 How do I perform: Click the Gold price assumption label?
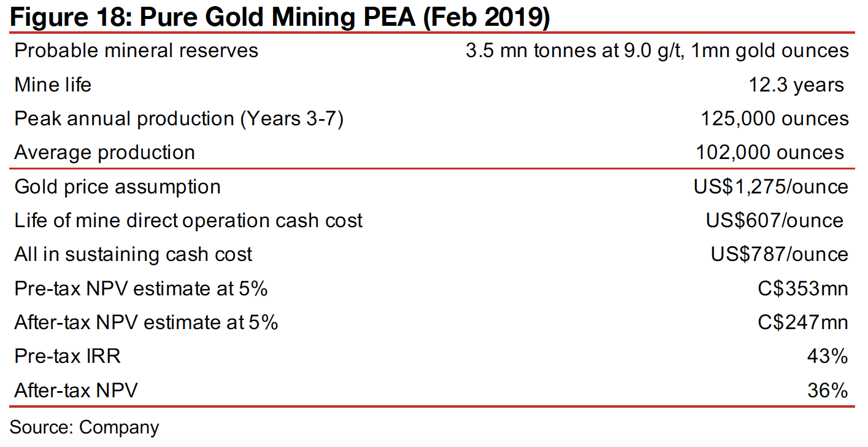117,186
